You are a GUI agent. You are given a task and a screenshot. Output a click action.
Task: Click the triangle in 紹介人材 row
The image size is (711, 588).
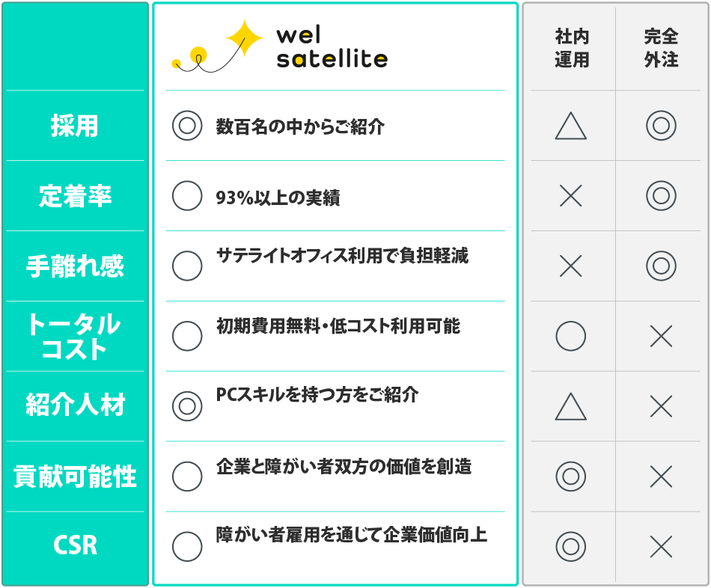coord(571,407)
